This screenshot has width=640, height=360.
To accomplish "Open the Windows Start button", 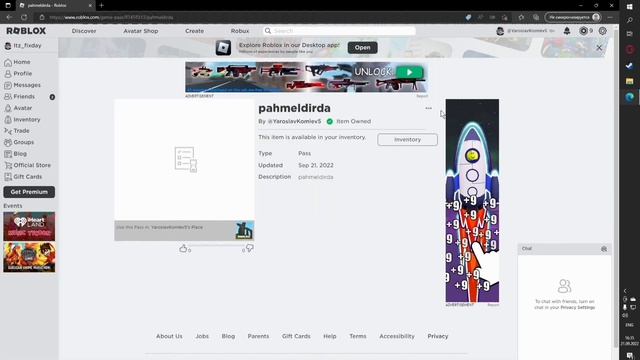I will click(x=630, y=7).
